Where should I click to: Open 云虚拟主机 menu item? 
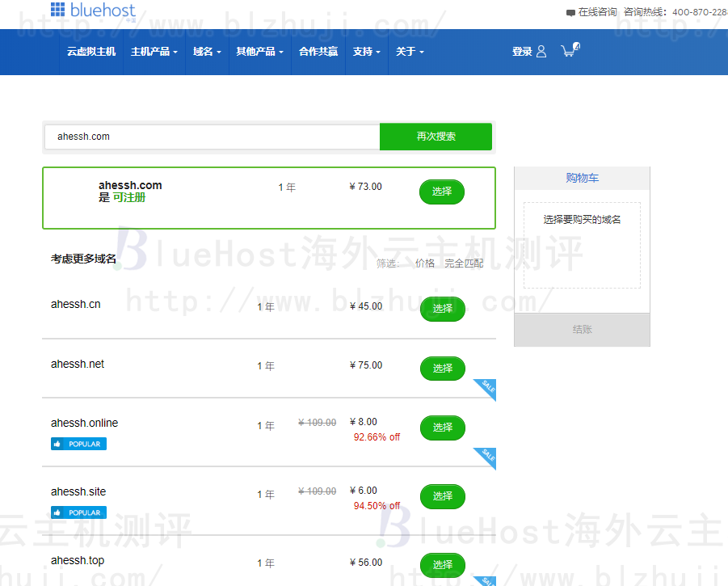click(x=91, y=52)
